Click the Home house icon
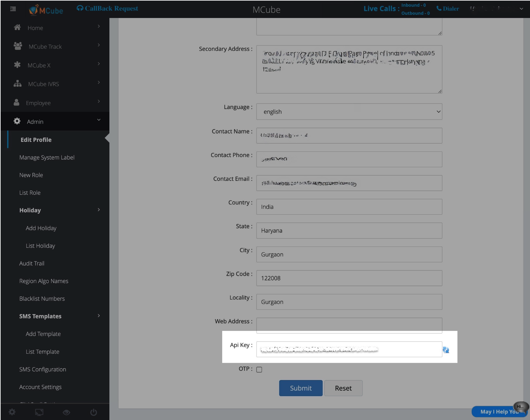Viewport: 530px width, 420px height. pyautogui.click(x=17, y=28)
